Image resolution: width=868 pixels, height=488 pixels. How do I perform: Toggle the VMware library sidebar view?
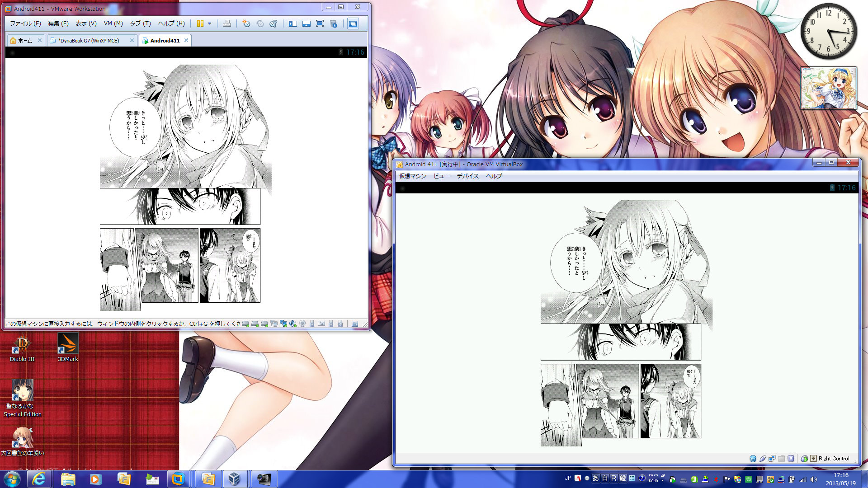tap(293, 23)
